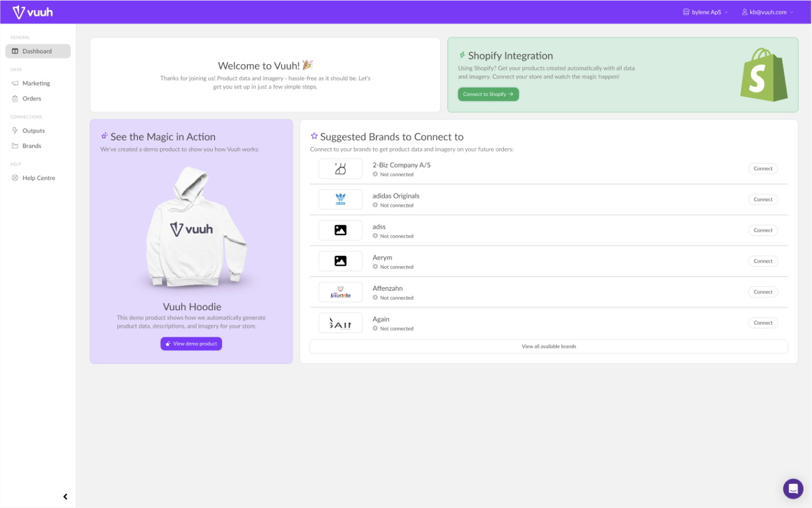Viewport: 812px width, 508px height.
Task: Connect to Affenzahn brand
Action: [763, 292]
